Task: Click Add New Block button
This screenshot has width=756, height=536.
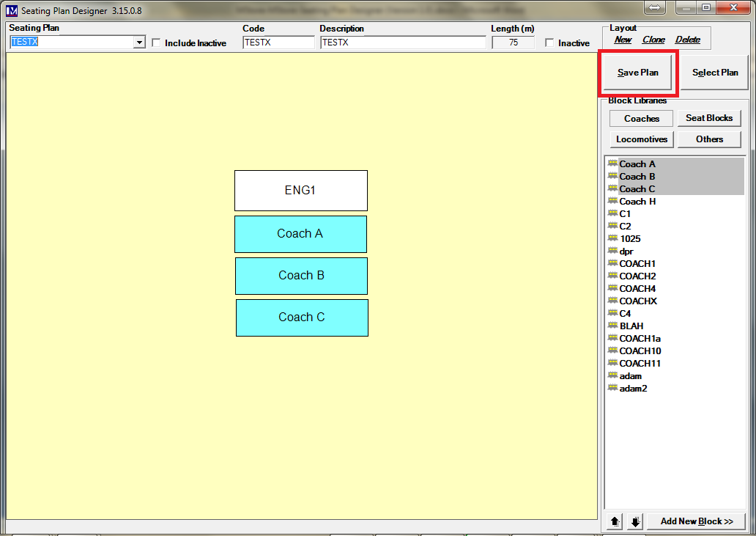Action: point(696,521)
